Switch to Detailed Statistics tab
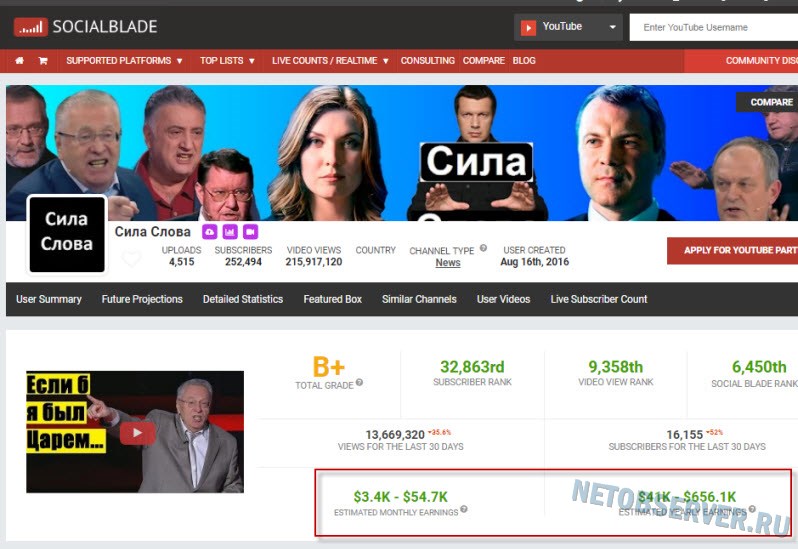The width and height of the screenshot is (798, 549). coord(243,299)
